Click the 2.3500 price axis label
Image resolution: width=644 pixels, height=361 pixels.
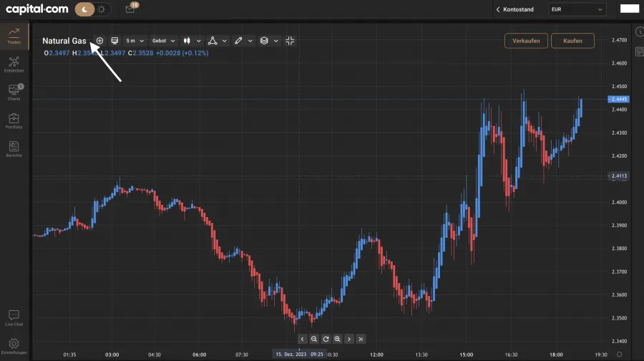click(x=620, y=318)
